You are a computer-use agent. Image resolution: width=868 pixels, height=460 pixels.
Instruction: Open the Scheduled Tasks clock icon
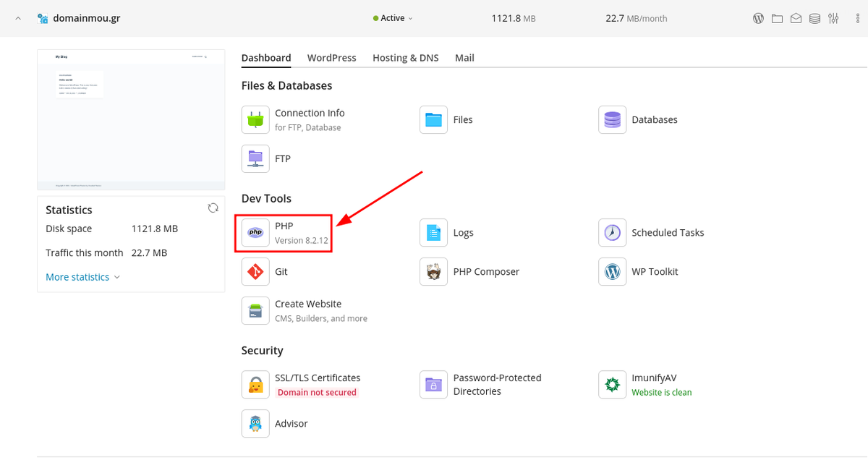pyautogui.click(x=613, y=233)
